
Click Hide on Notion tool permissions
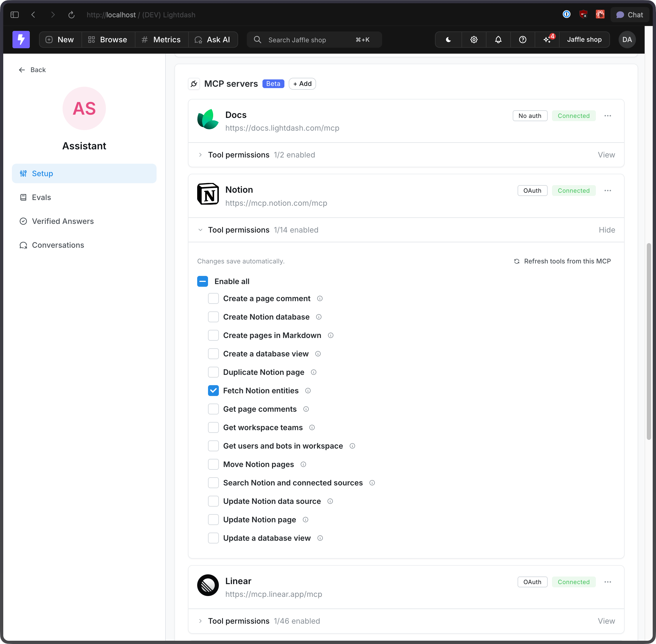pos(607,230)
